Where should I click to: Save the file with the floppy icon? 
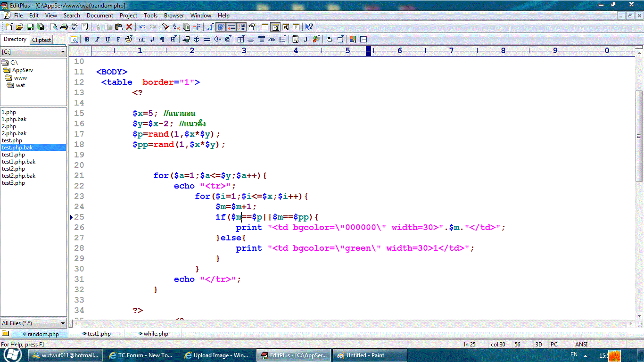[x=30, y=27]
